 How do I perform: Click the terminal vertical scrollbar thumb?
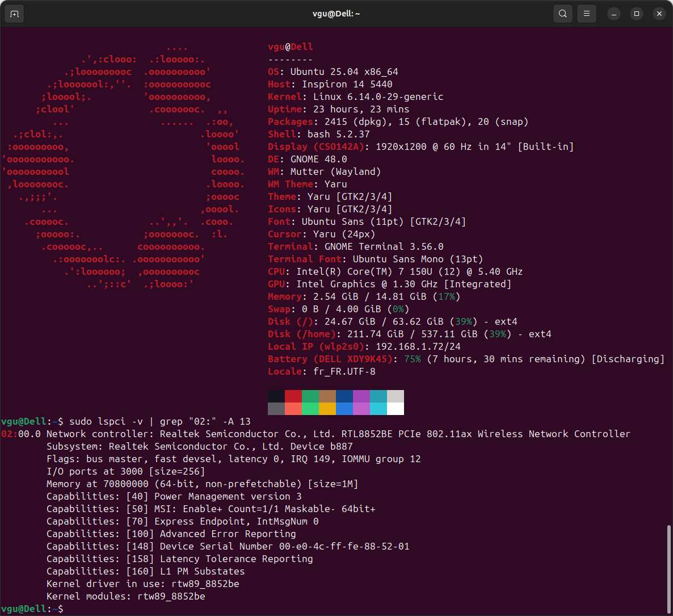[x=668, y=569]
